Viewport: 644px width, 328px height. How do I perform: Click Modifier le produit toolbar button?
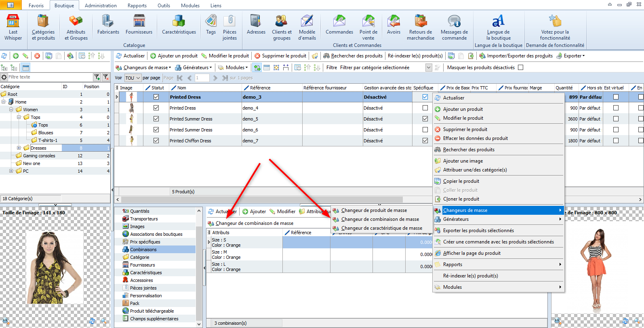[225, 56]
